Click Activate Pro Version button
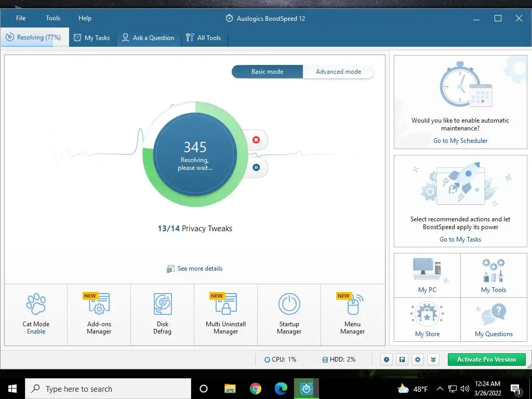The height and width of the screenshot is (399, 532). 486,360
